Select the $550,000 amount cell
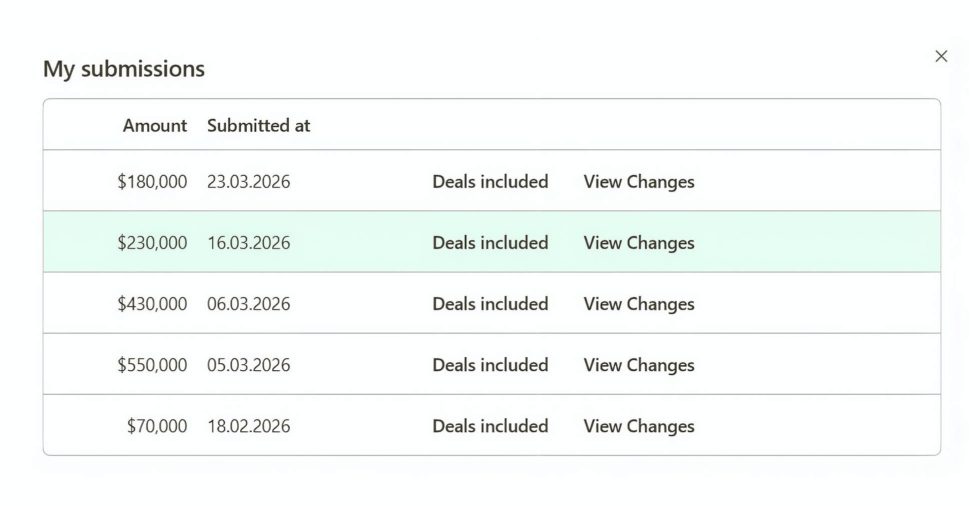The width and height of the screenshot is (980, 506). (152, 365)
